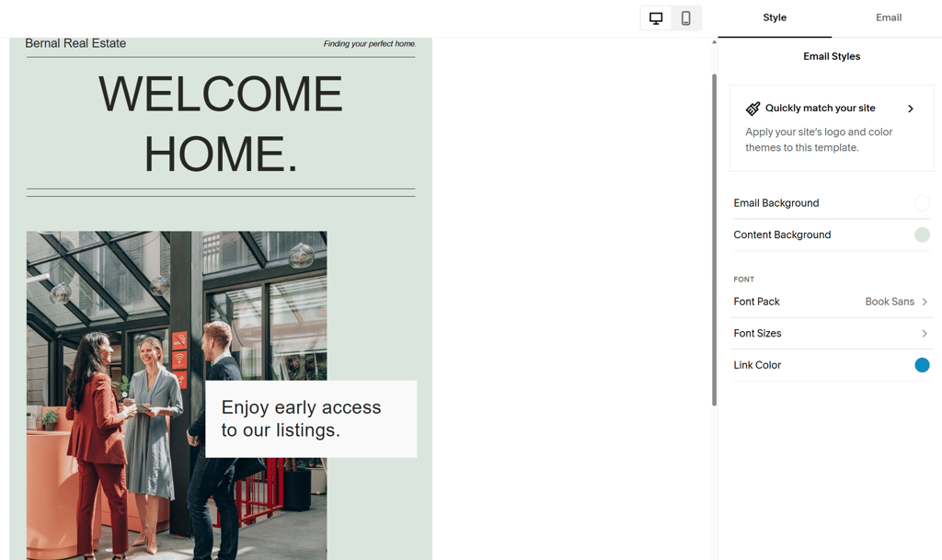The width and height of the screenshot is (942, 560).
Task: Click the Apply your site's logo description text
Action: (819, 140)
